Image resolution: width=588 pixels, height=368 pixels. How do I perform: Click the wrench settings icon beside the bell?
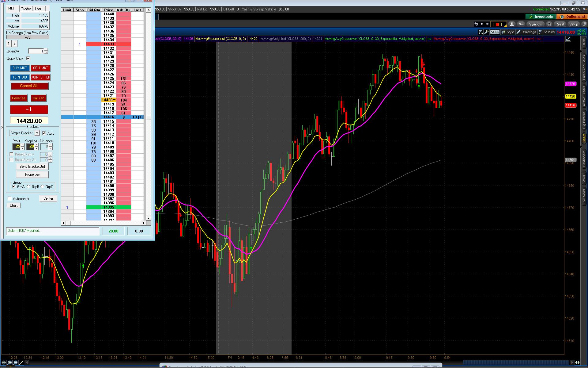(x=521, y=24)
